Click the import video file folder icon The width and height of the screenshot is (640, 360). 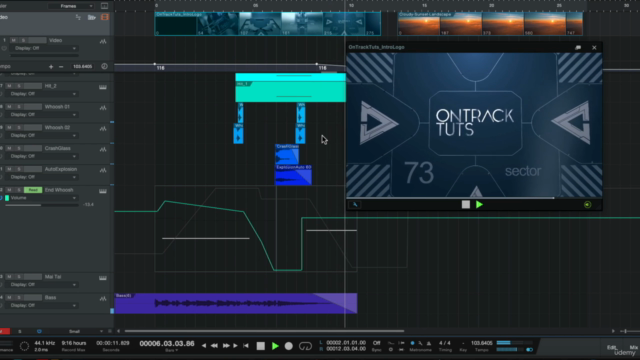coord(92,17)
